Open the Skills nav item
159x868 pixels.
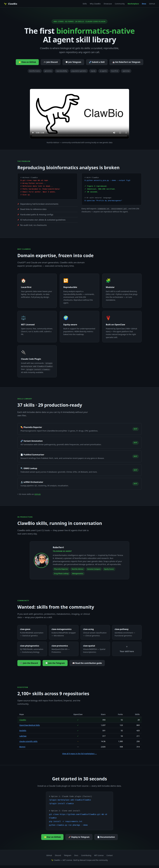coord(85,4)
